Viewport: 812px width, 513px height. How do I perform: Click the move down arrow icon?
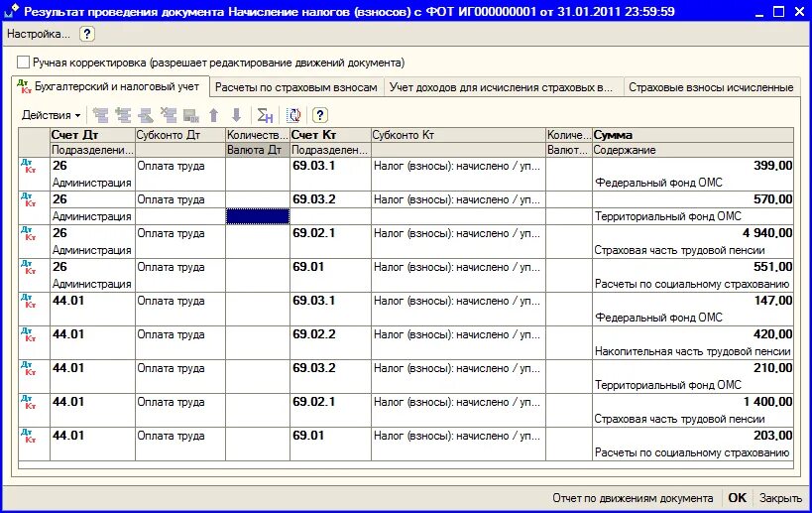pyautogui.click(x=236, y=115)
